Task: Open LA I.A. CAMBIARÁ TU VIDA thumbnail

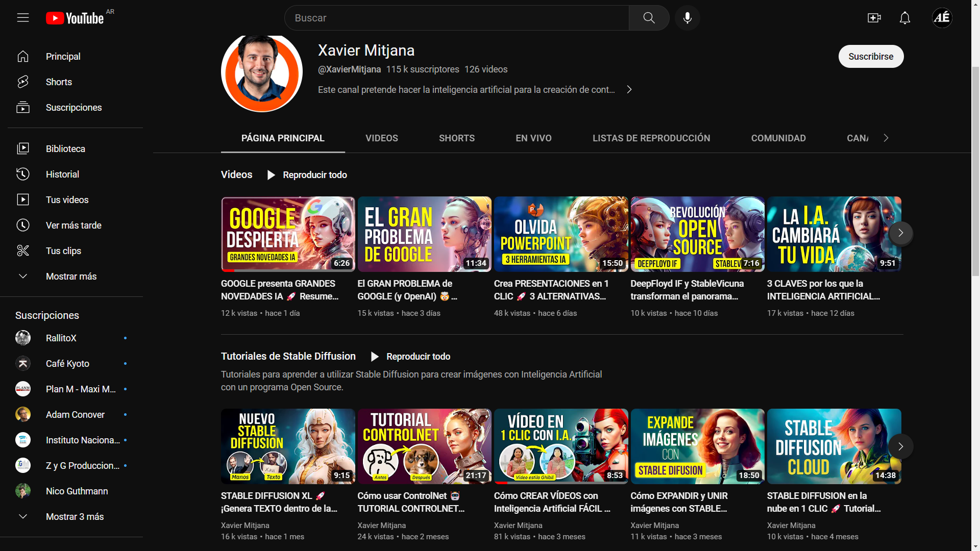Action: pos(834,234)
